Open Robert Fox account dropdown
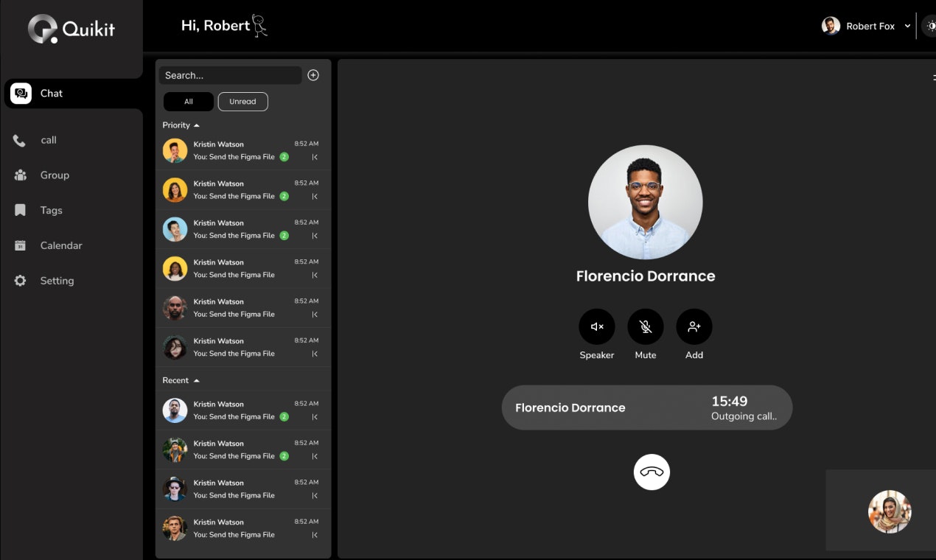Screen dimensions: 936x560 tap(907, 26)
